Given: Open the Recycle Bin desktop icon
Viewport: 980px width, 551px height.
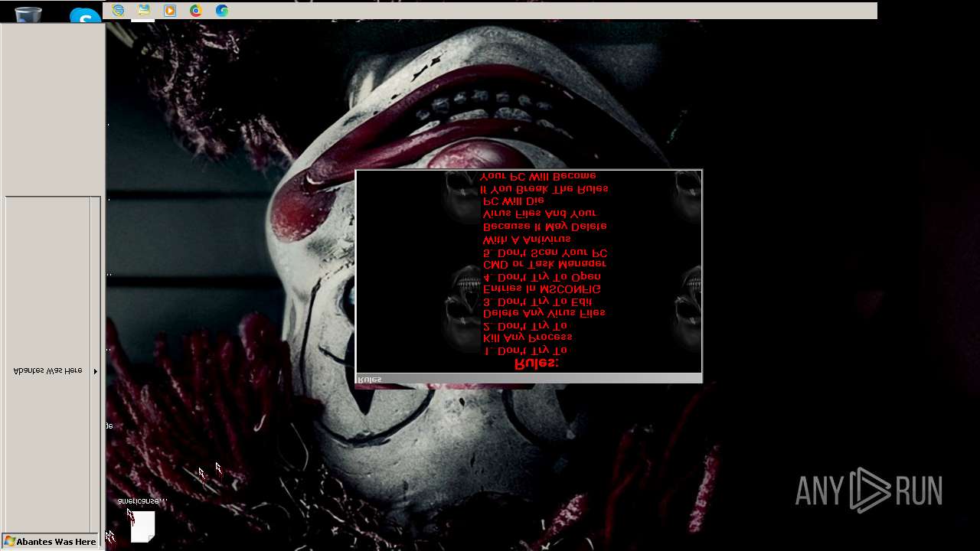Looking at the screenshot, I should 28,14.
